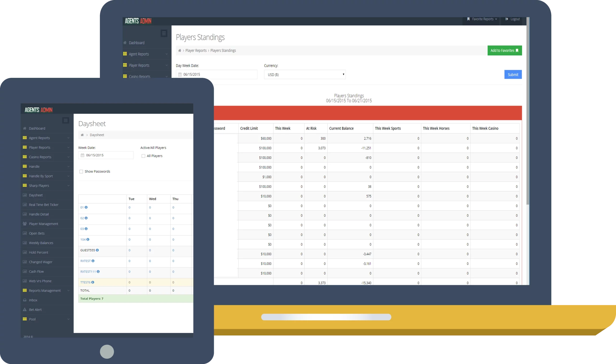Click the Add to Favorites button
The height and width of the screenshot is (364, 616).
505,50
